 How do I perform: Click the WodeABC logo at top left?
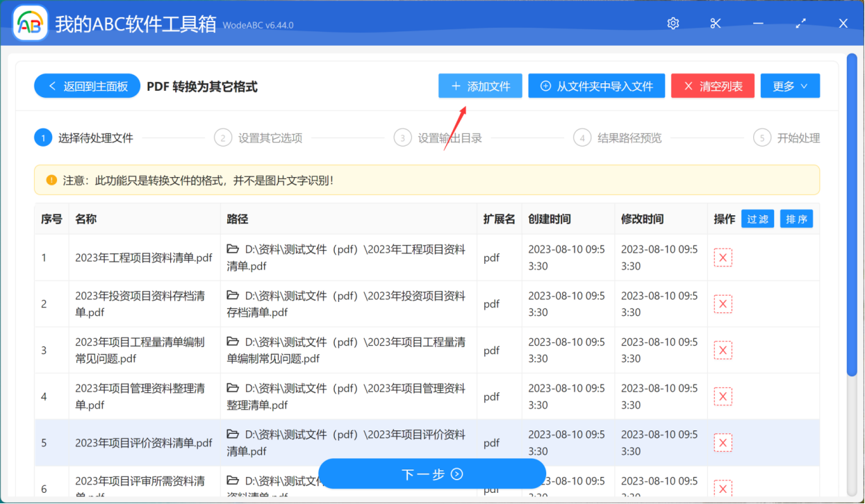[x=29, y=22]
